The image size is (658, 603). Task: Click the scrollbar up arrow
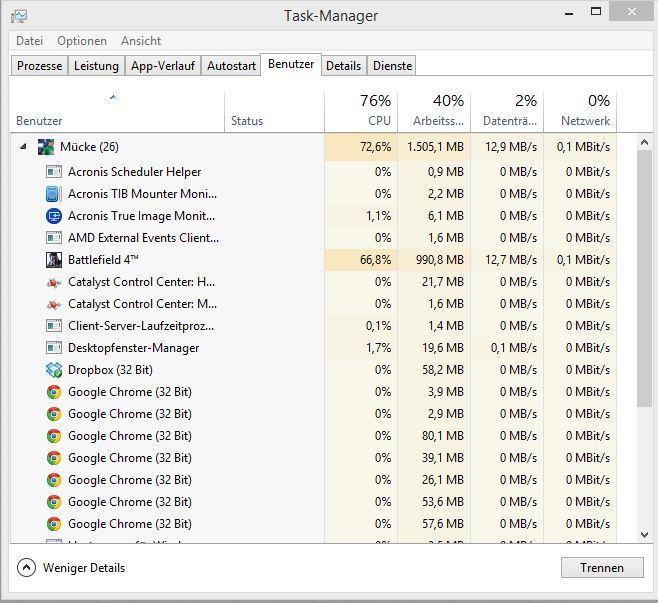click(645, 143)
